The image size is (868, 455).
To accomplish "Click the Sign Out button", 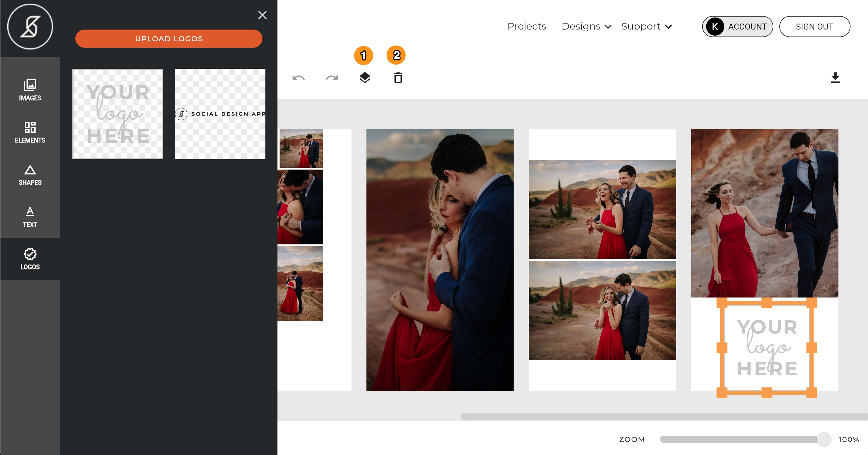I will [x=814, y=27].
